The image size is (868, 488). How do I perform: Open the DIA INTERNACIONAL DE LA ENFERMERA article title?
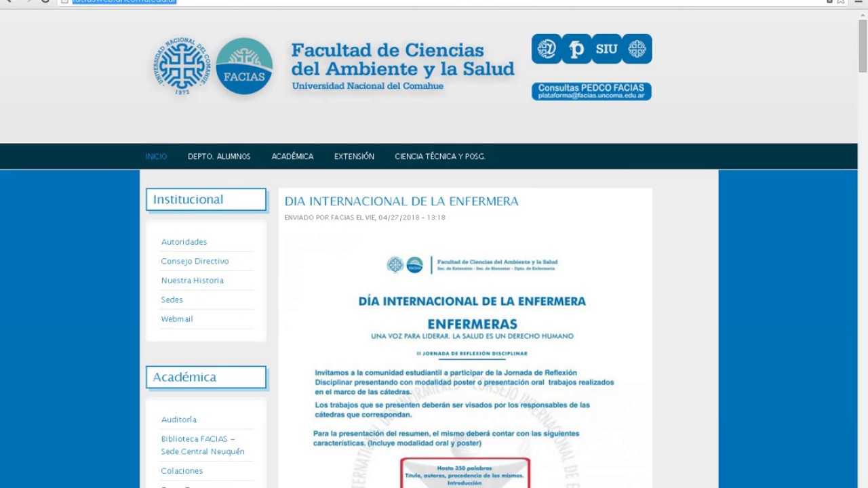coord(401,201)
